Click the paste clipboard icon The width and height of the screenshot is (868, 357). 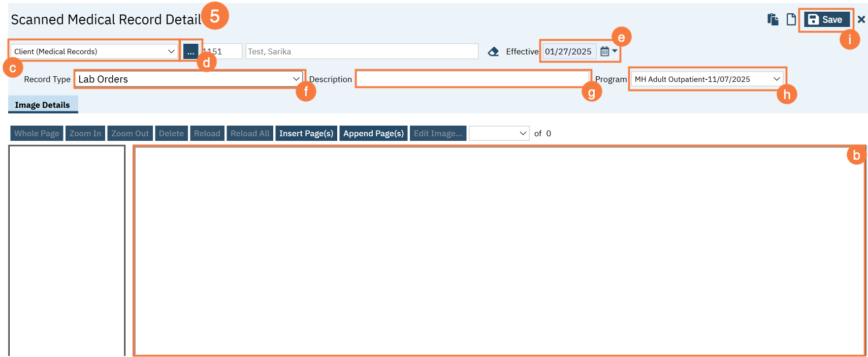pos(773,19)
